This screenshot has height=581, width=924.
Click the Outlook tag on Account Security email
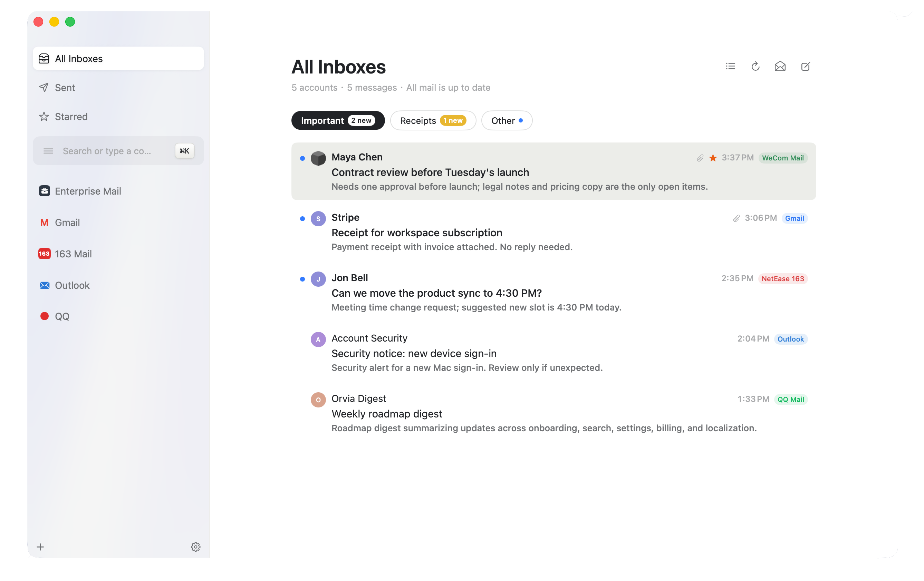790,339
